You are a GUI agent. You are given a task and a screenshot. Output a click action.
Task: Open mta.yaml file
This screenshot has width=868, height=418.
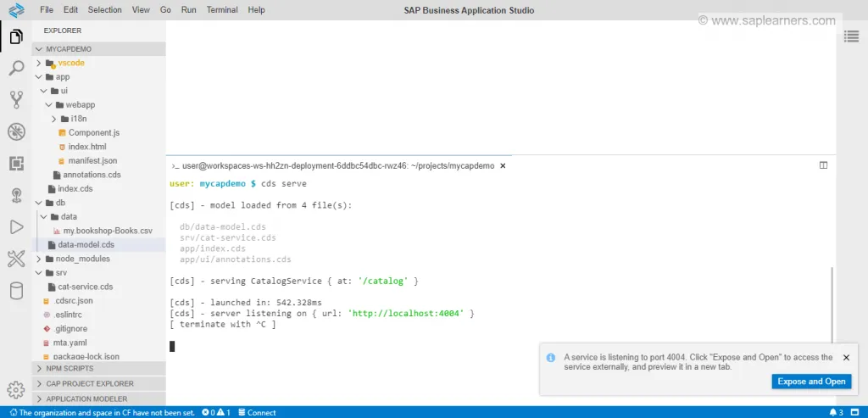pyautogui.click(x=98, y=343)
